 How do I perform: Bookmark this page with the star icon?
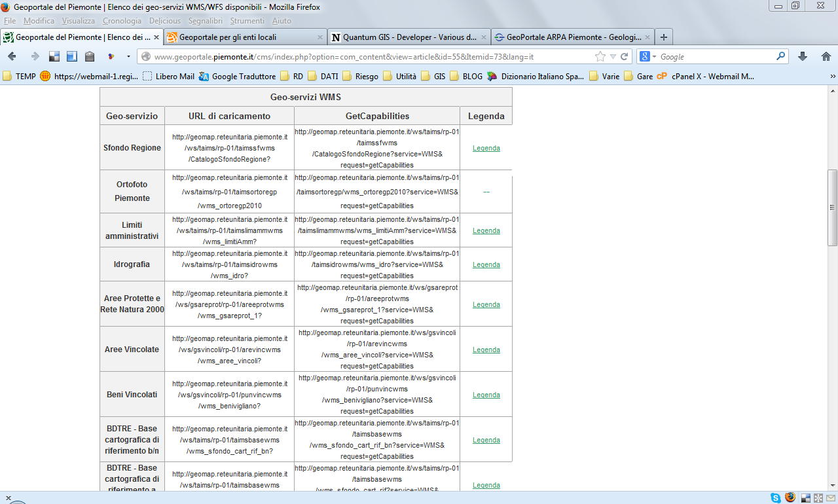point(600,57)
